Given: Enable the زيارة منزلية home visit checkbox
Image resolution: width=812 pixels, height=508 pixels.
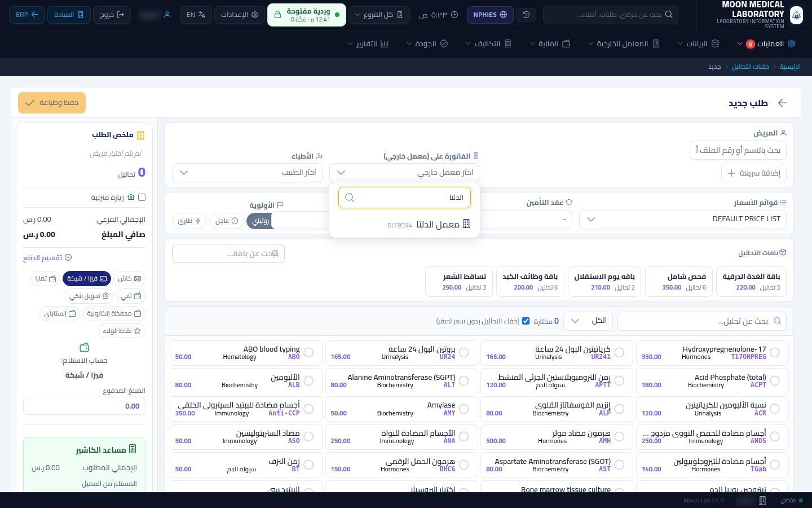Looking at the screenshot, I should pyautogui.click(x=142, y=197).
